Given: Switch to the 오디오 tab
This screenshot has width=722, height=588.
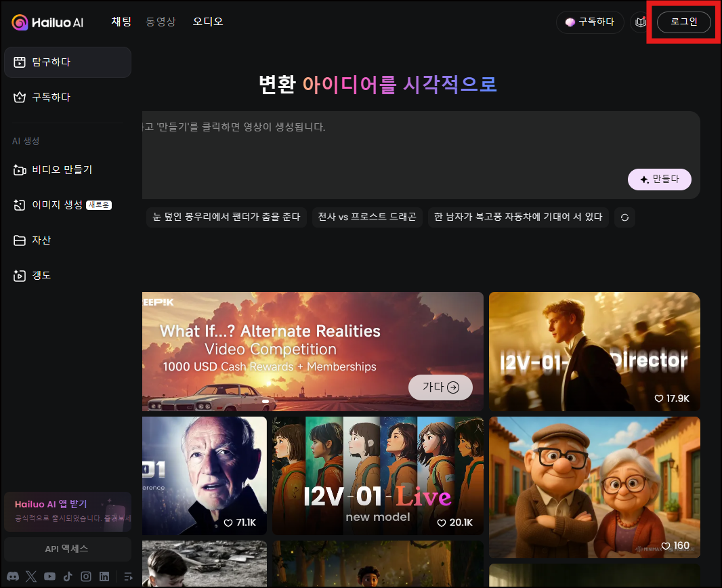Looking at the screenshot, I should pos(208,22).
